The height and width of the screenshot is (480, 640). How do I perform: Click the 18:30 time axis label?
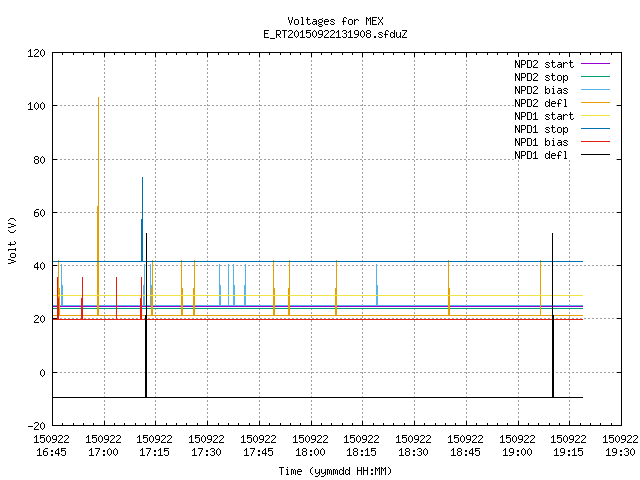(413, 453)
